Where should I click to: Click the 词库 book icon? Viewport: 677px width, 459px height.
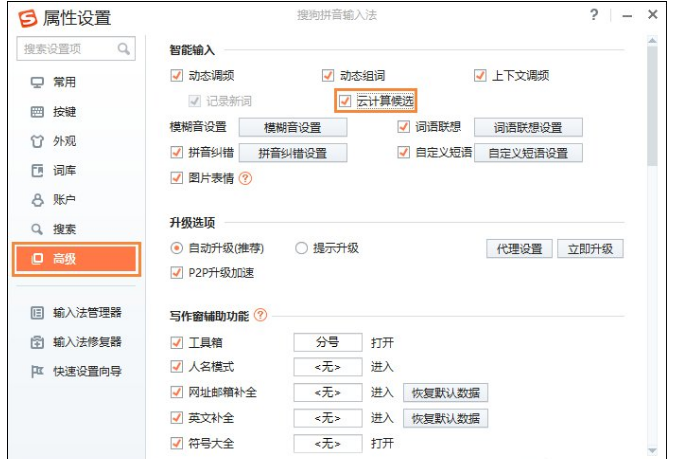37,171
